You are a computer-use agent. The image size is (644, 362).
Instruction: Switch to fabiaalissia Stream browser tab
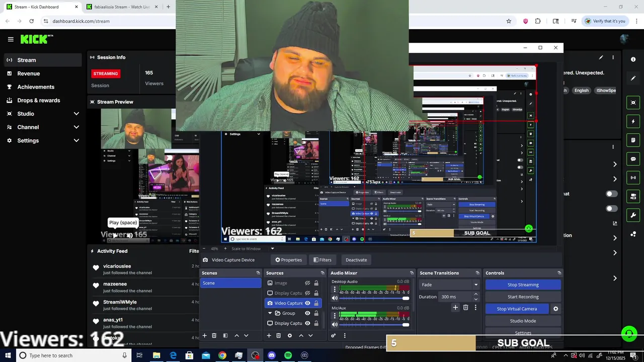click(122, 7)
